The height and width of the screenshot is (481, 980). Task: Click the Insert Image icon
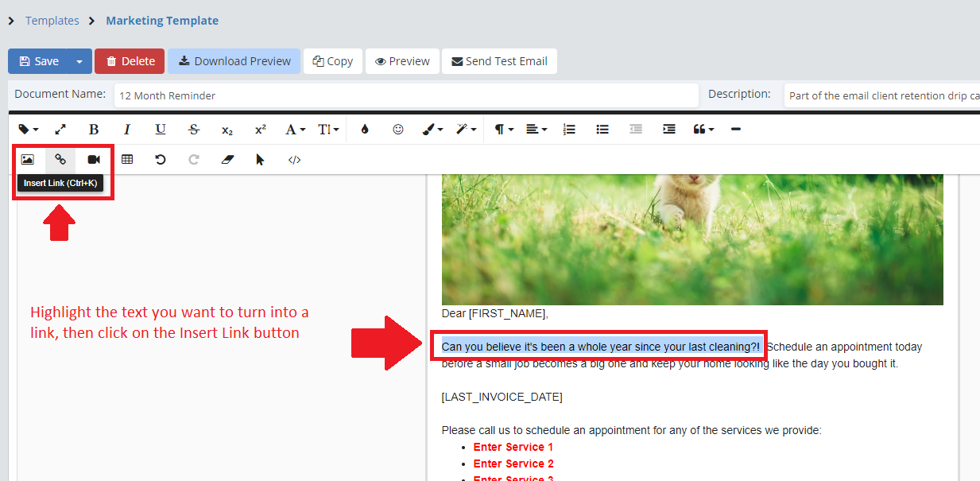[x=27, y=160]
